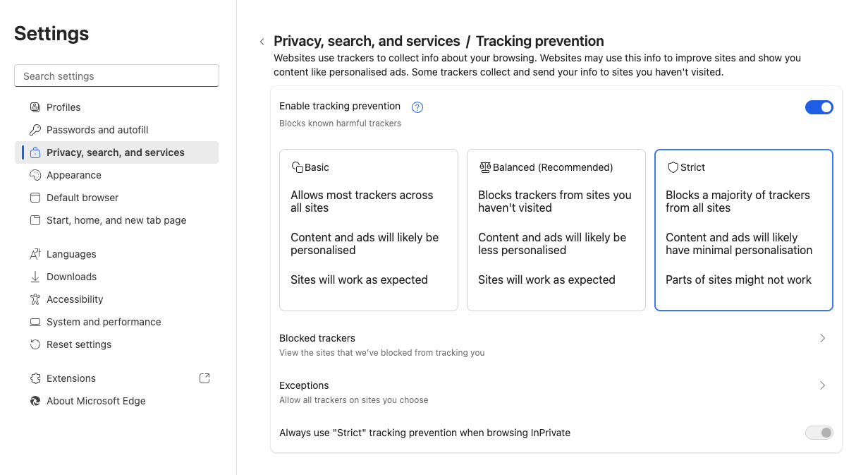Turn off Enable tracking prevention toggle
The image size is (868, 475).
click(819, 107)
